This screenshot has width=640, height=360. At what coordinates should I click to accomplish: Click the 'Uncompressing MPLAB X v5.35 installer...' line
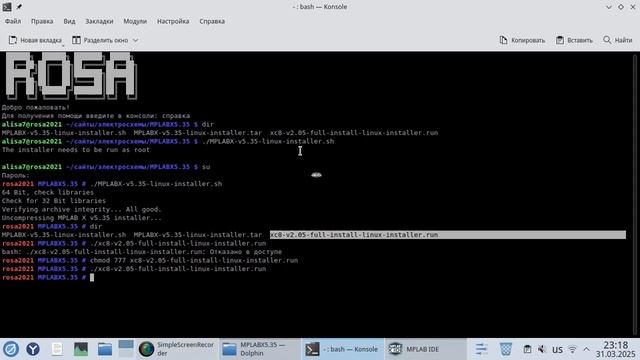pyautogui.click(x=82, y=218)
